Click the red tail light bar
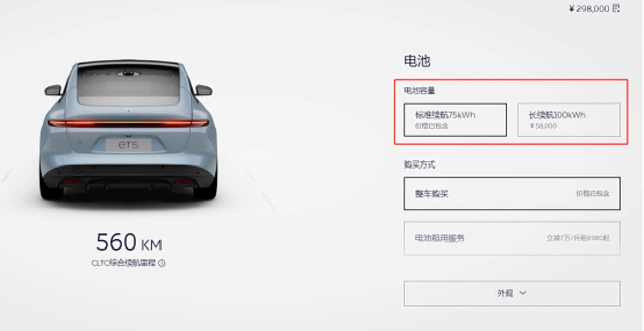The image size is (644, 331). click(129, 123)
